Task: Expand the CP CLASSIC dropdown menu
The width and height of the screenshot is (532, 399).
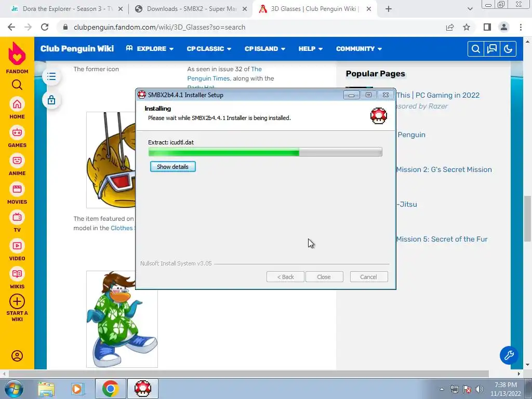Action: point(209,48)
